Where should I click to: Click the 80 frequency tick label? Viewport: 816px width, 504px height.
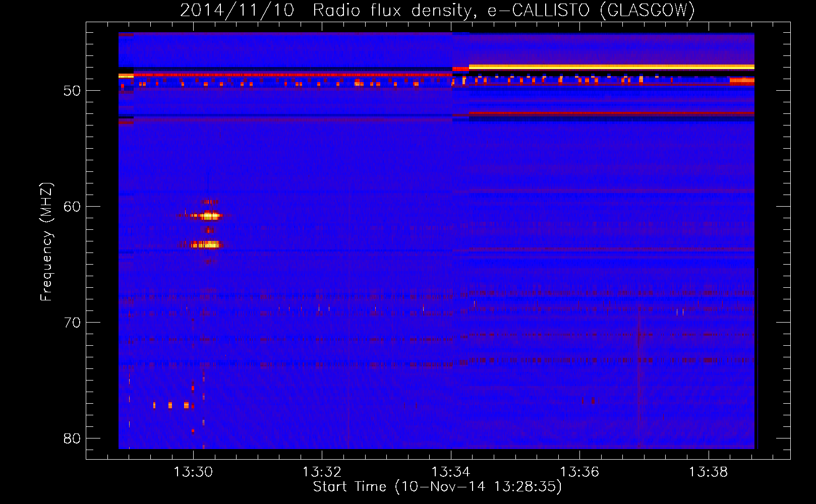(x=72, y=438)
